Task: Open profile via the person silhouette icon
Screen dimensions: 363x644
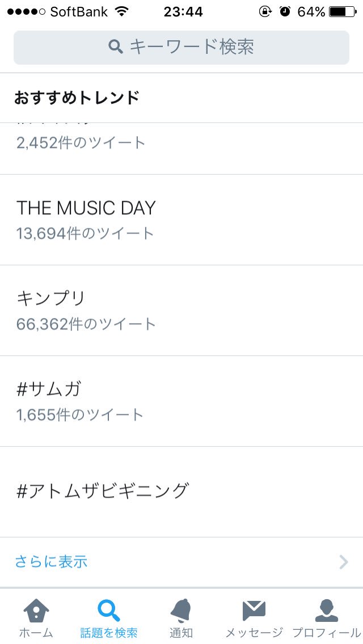Action: pyautogui.click(x=326, y=610)
